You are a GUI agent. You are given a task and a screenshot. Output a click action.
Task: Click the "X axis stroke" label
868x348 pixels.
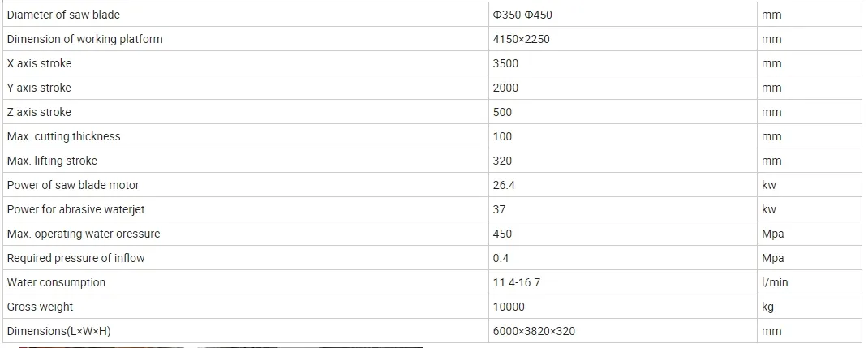pos(39,63)
